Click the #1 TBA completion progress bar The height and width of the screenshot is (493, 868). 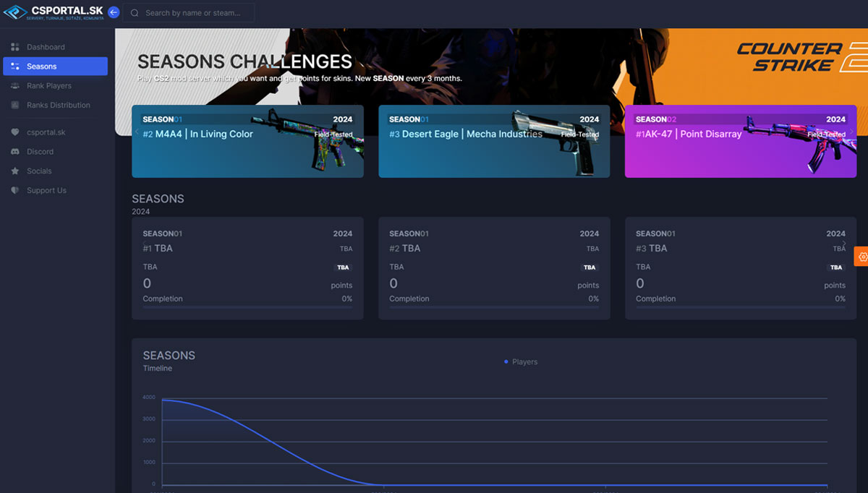247,307
